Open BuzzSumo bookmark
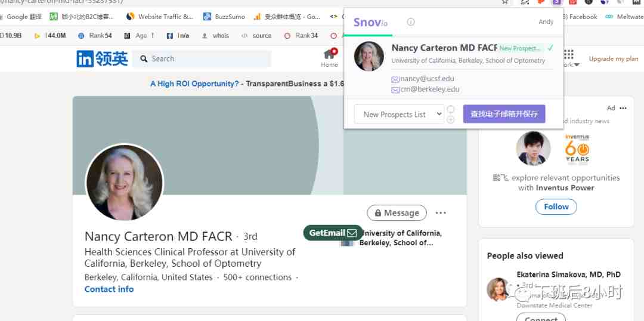 pyautogui.click(x=224, y=17)
